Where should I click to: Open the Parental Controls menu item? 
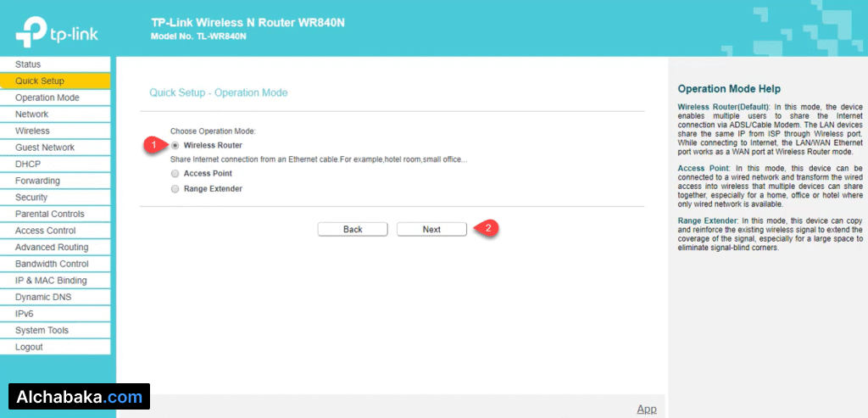(x=55, y=214)
